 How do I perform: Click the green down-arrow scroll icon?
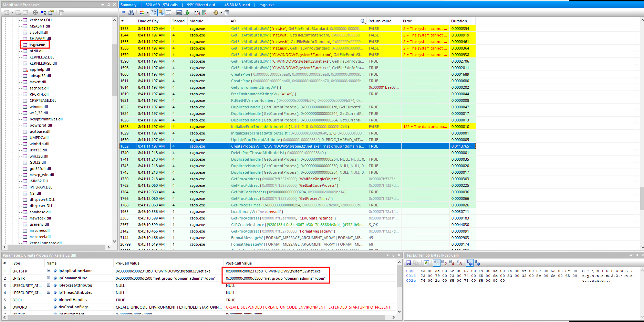[x=186, y=12]
